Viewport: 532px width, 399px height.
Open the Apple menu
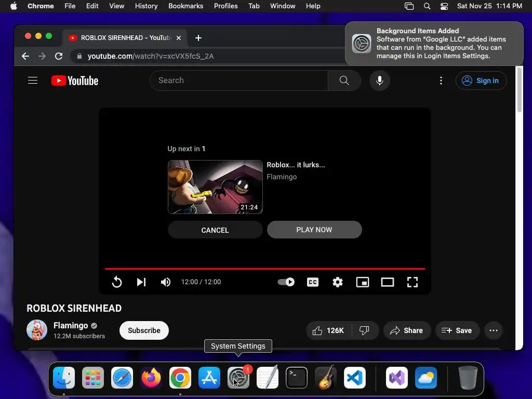point(14,6)
